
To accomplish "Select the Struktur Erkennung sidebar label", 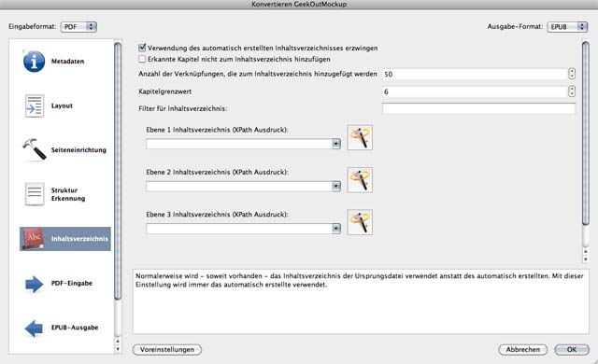I will (68, 194).
